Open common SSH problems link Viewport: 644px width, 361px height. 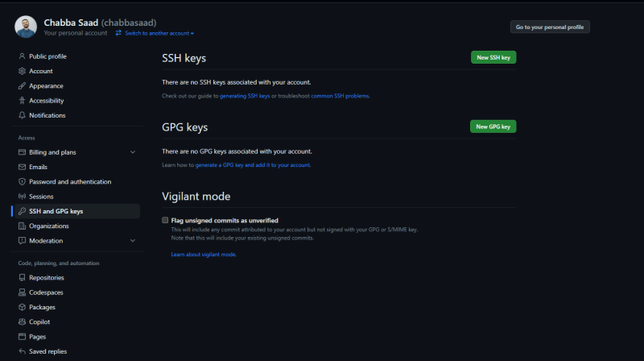(x=340, y=96)
